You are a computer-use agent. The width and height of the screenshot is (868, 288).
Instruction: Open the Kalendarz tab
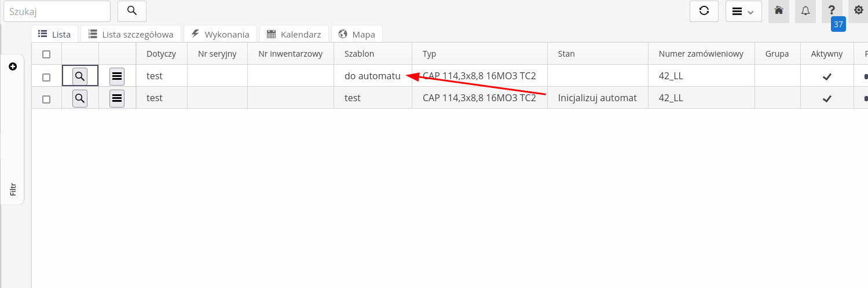pos(294,34)
